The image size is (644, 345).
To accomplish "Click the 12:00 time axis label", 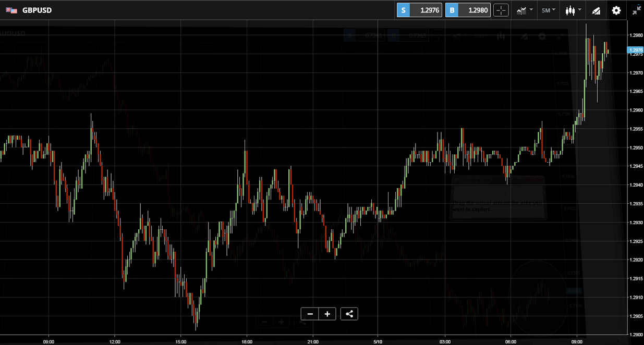I will click(x=115, y=342).
